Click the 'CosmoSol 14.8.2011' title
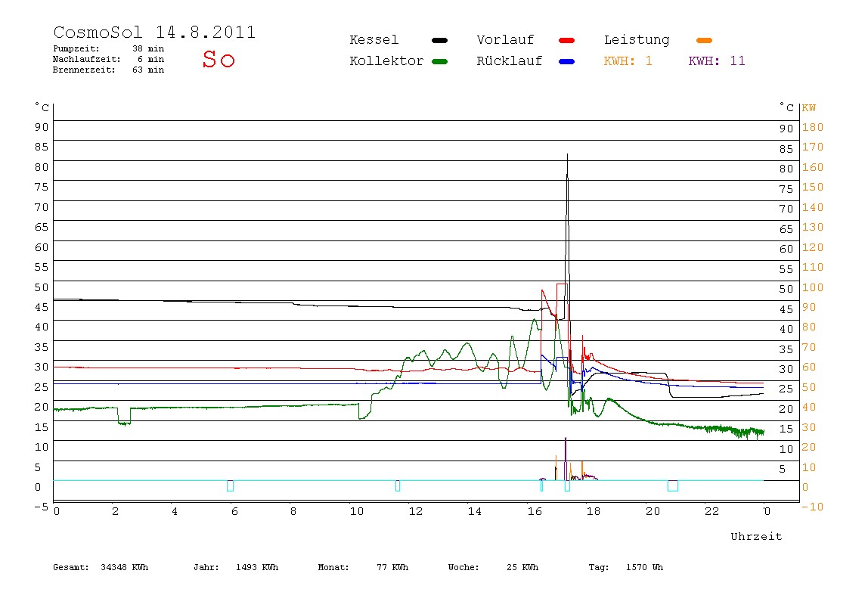The height and width of the screenshot is (614, 868). [154, 32]
